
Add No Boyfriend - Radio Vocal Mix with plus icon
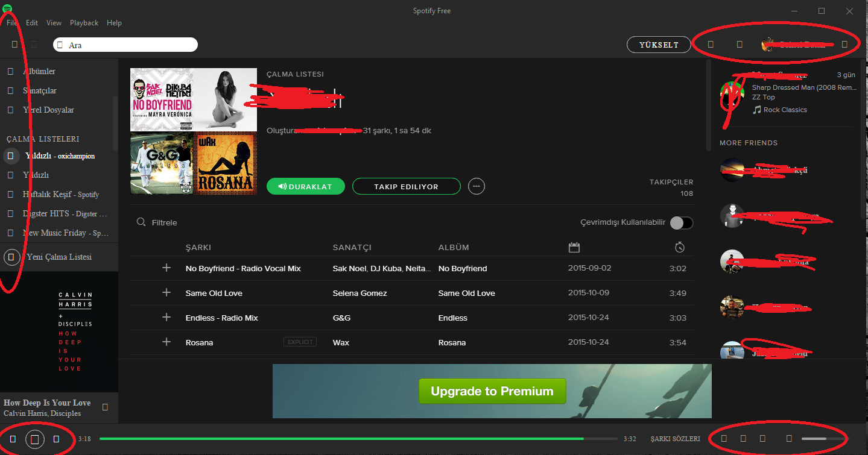[166, 268]
